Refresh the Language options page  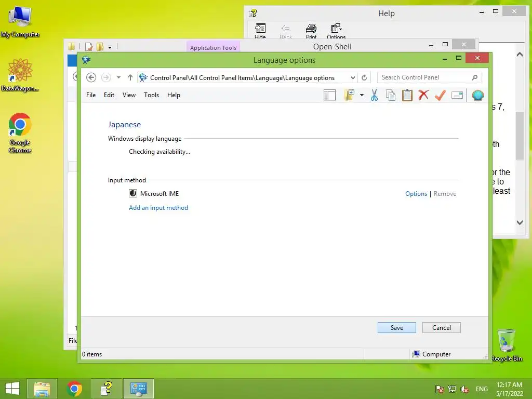click(364, 78)
